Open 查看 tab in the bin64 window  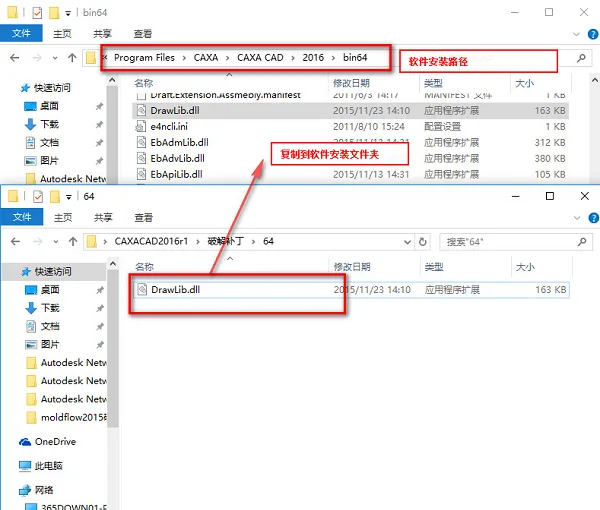pos(143,34)
